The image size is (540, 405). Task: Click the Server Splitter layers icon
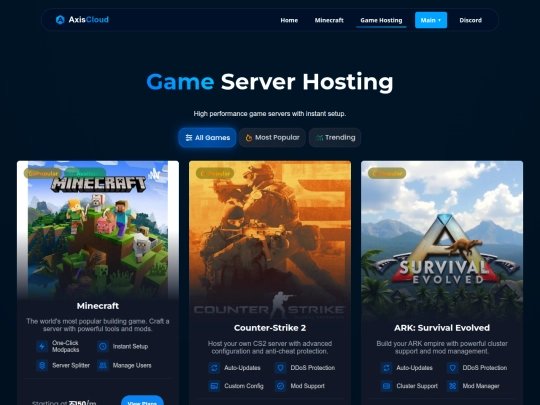tap(42, 365)
